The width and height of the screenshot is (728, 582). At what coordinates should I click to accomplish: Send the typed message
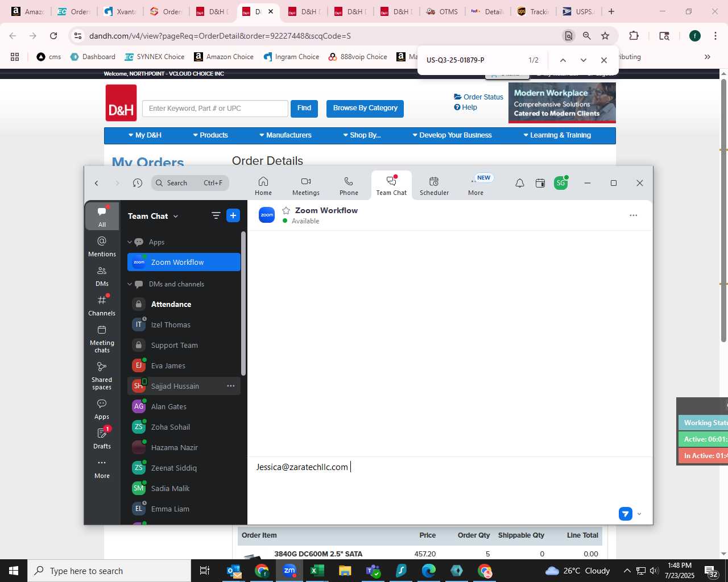625,514
